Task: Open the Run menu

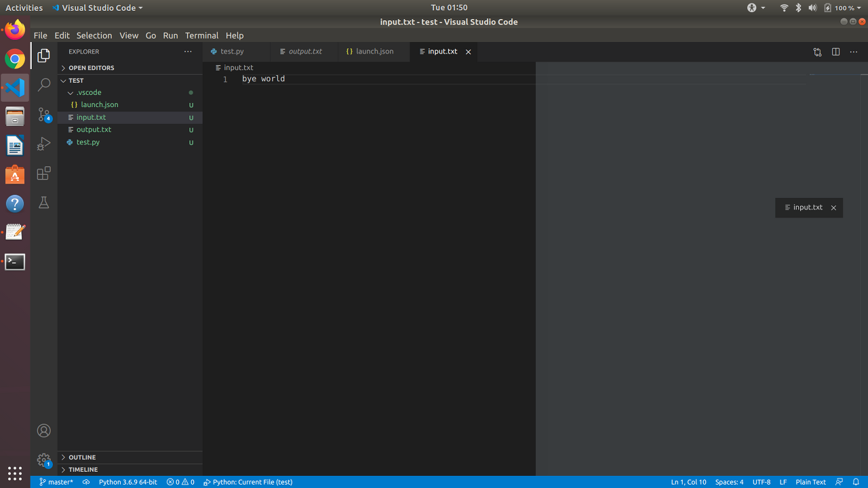Action: 170,35
